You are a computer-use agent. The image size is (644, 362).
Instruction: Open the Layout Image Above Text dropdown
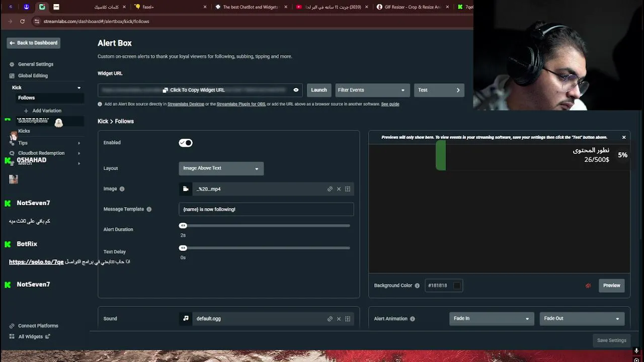point(221,168)
